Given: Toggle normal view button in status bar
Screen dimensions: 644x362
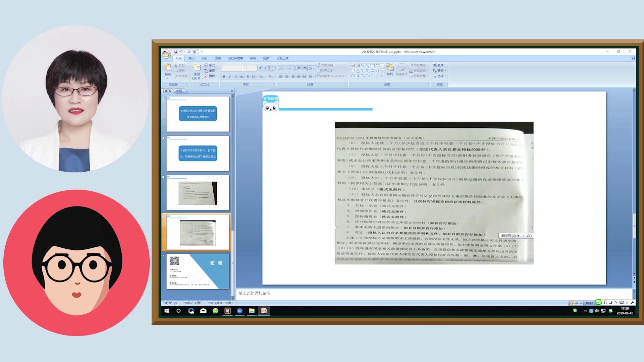Looking at the screenshot, I should click(572, 303).
